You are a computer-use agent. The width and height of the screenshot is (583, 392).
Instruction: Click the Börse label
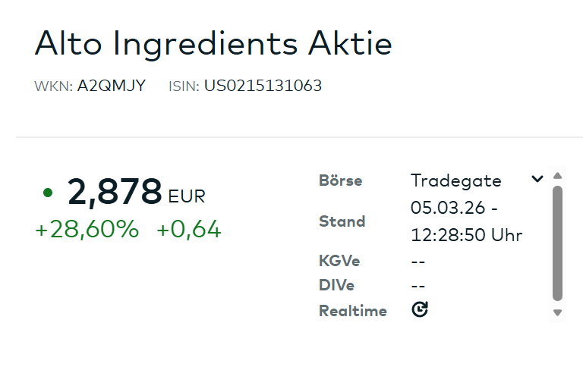point(341,180)
